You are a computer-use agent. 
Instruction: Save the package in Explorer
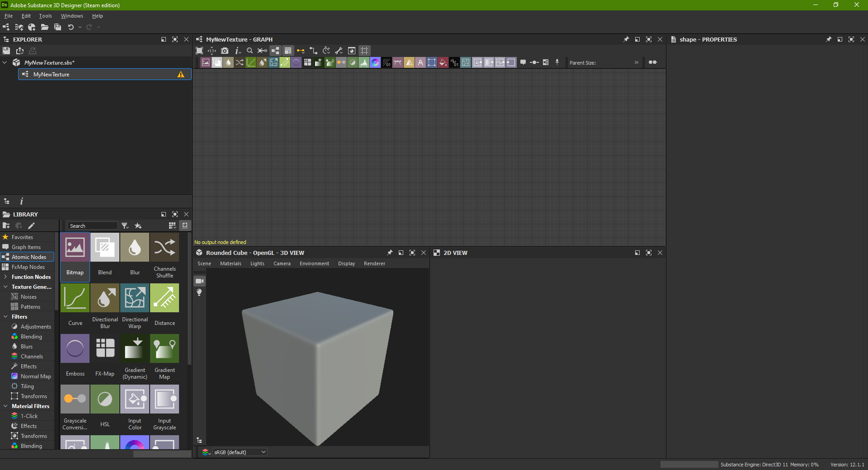pyautogui.click(x=6, y=51)
